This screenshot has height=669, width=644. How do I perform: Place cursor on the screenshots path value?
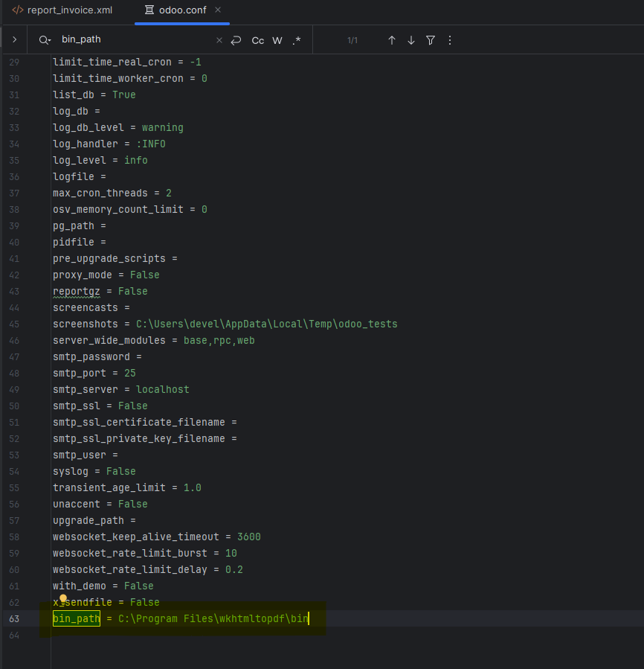coord(266,324)
